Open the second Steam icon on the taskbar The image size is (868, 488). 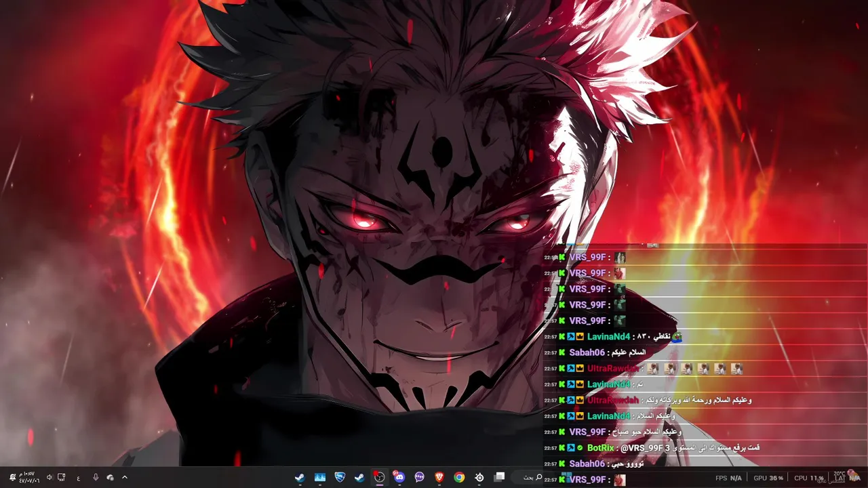tap(359, 477)
